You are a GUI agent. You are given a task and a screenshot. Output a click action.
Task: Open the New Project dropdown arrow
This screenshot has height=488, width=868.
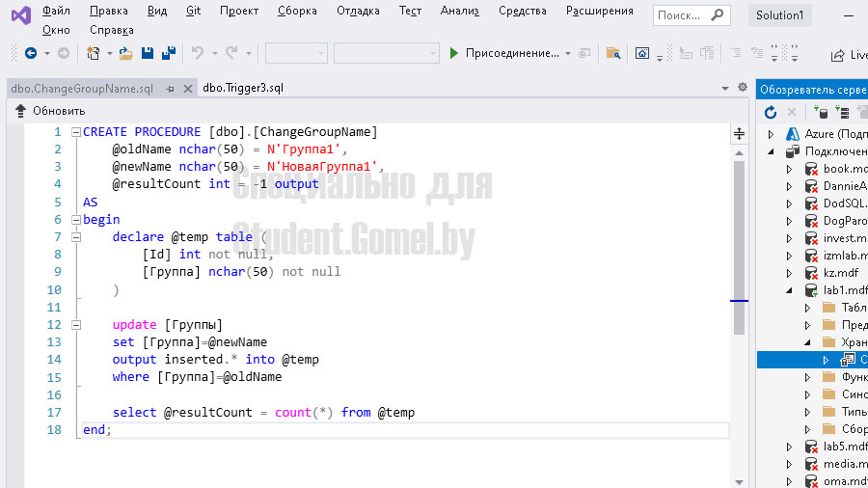click(110, 54)
